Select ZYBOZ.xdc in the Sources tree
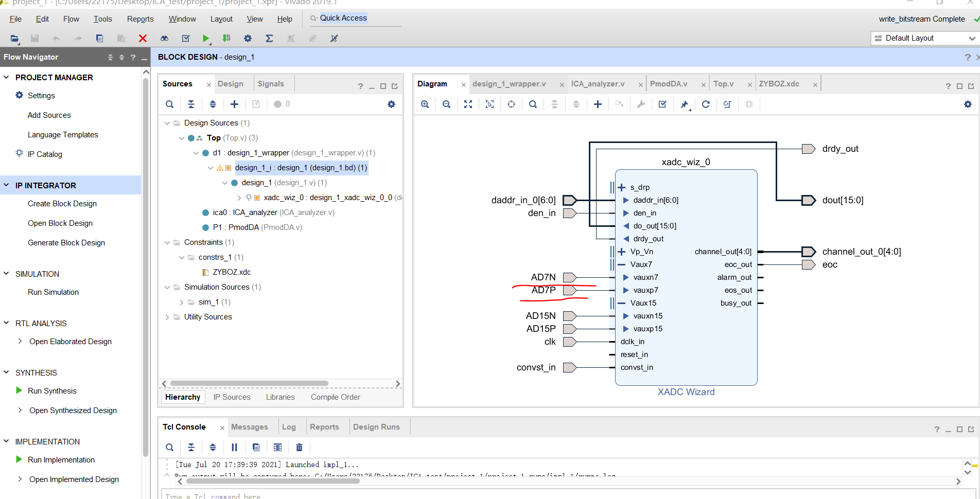Viewport: 980px width, 499px height. click(232, 272)
